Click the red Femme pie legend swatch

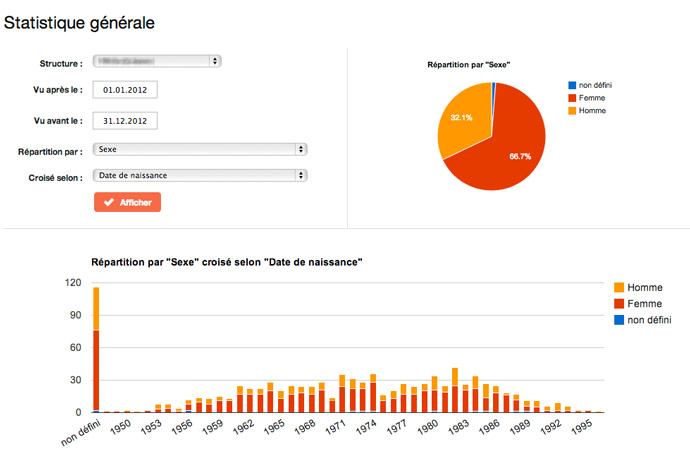[x=571, y=97]
